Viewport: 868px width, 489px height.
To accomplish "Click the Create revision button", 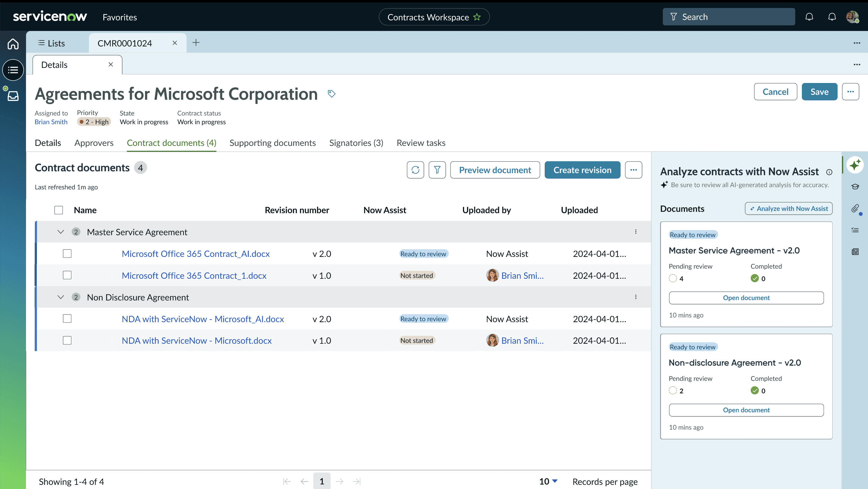I will (x=582, y=170).
